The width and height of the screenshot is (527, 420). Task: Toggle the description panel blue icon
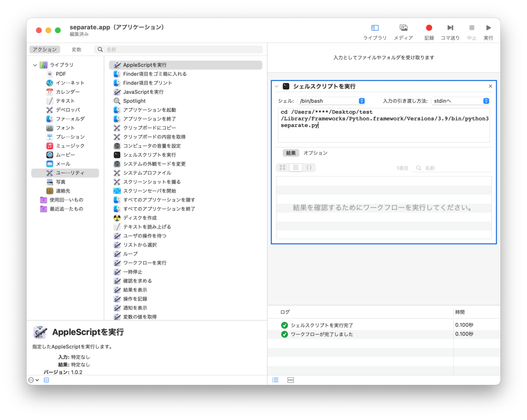[x=47, y=380]
